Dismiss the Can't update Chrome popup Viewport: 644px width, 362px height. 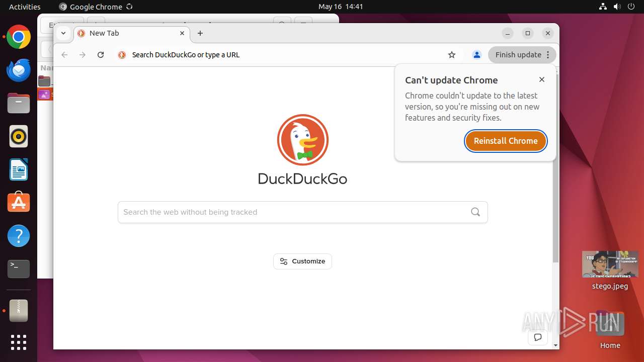click(x=542, y=79)
